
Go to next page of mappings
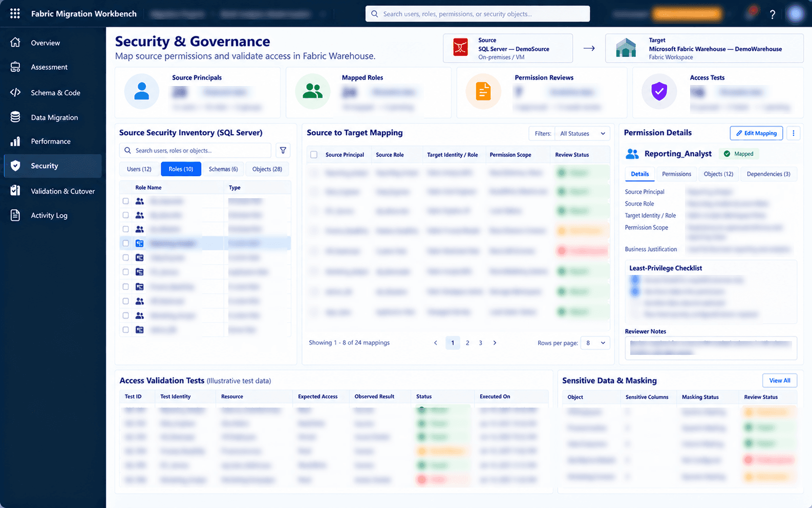495,343
